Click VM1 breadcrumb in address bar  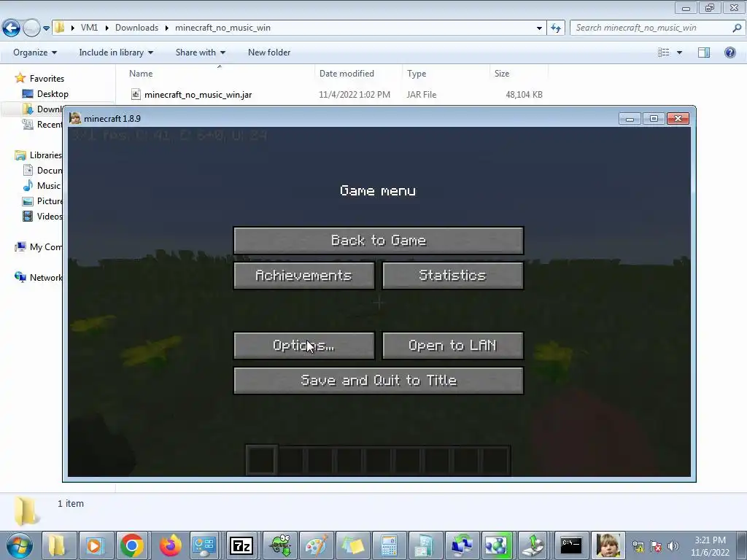coord(89,28)
